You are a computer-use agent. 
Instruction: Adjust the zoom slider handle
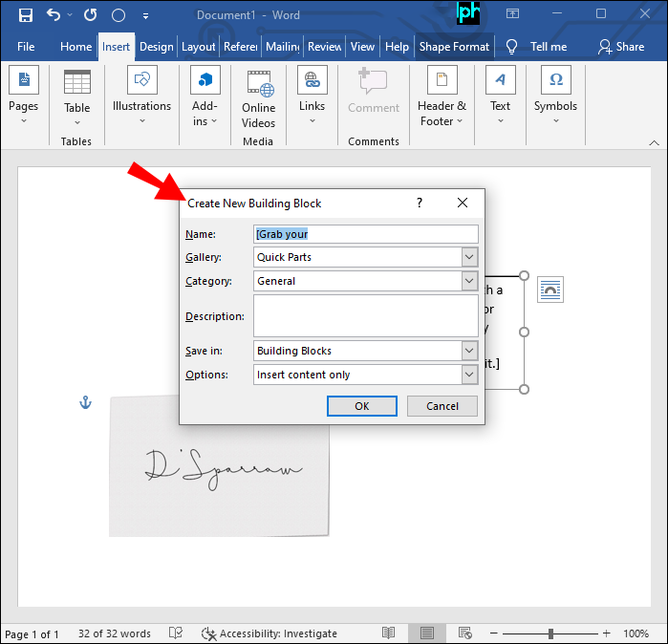551,633
